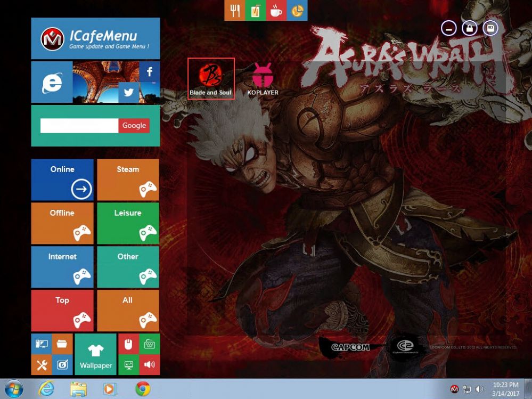
Task: Open the Twitter tile
Action: click(x=128, y=92)
